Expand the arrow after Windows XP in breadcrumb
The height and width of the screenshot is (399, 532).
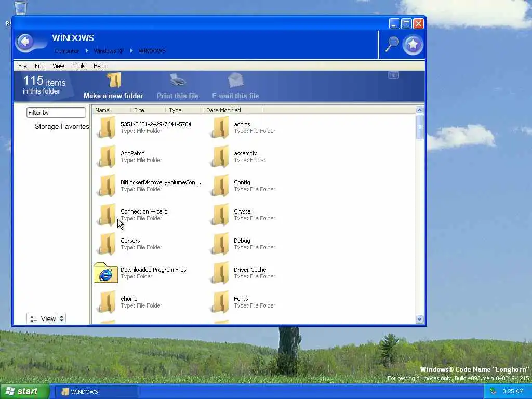[x=131, y=51]
